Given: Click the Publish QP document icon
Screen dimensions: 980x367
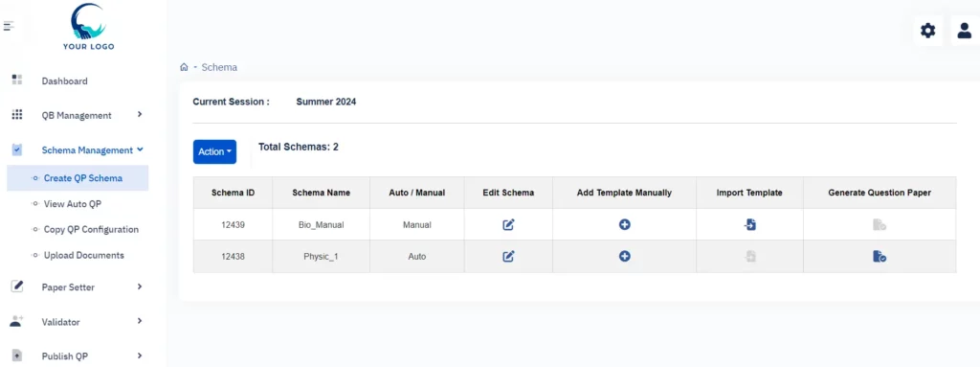Looking at the screenshot, I should 17,356.
